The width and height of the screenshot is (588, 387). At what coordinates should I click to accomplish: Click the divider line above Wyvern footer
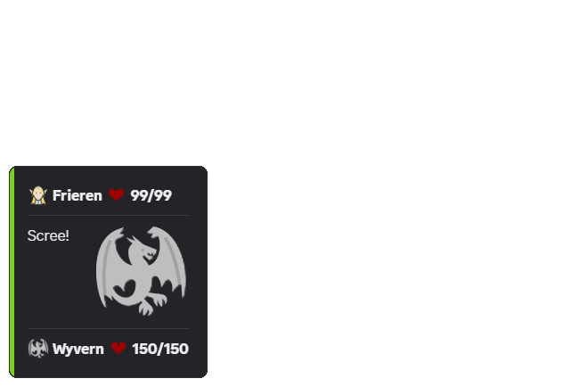pyautogui.click(x=108, y=328)
